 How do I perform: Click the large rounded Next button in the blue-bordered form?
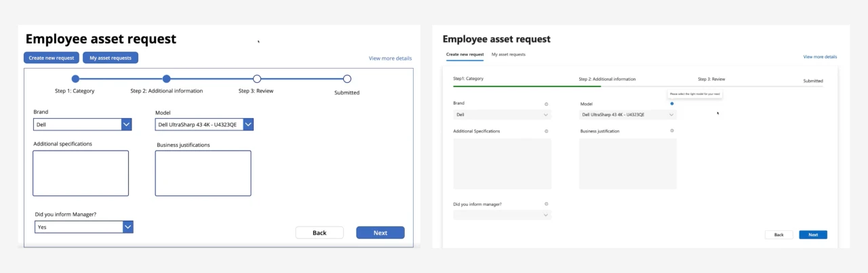(x=380, y=233)
